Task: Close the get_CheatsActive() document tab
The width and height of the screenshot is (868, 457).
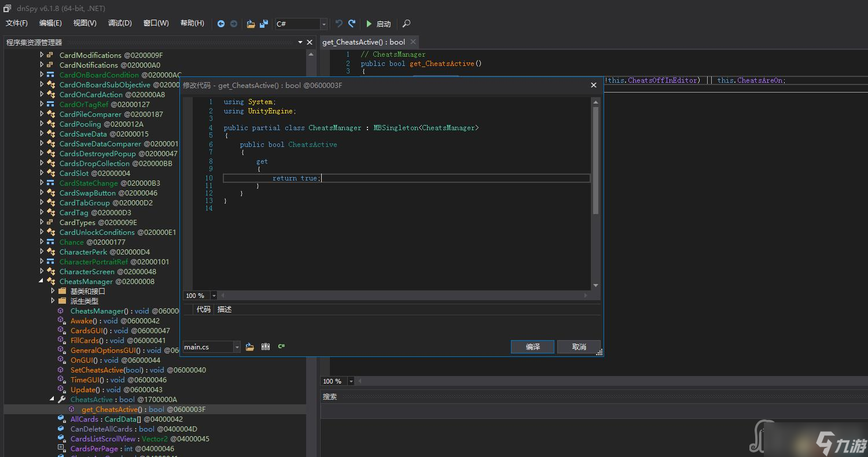Action: [x=413, y=42]
